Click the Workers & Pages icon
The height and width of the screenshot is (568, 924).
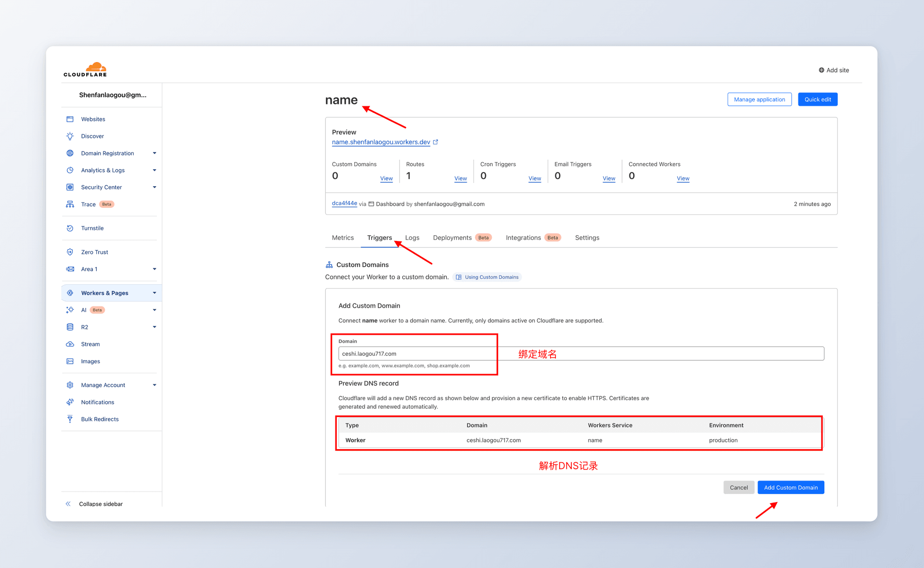(70, 293)
